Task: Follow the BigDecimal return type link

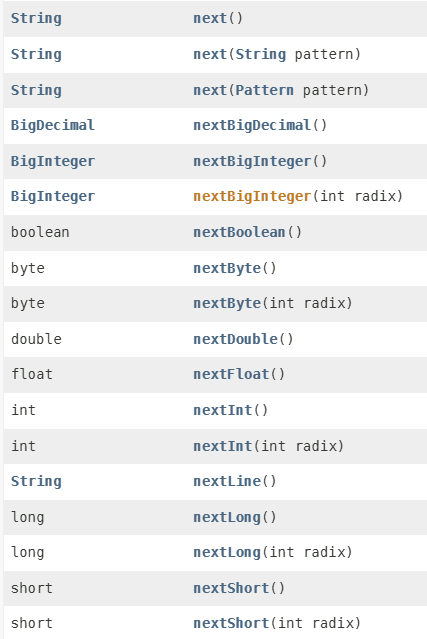Action: coord(53,125)
